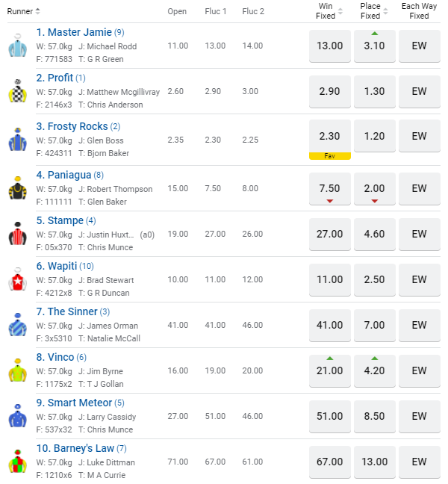448x484 pixels.
Task: Select Frosty Rocks favourite win odds 2.30
Action: pos(330,137)
